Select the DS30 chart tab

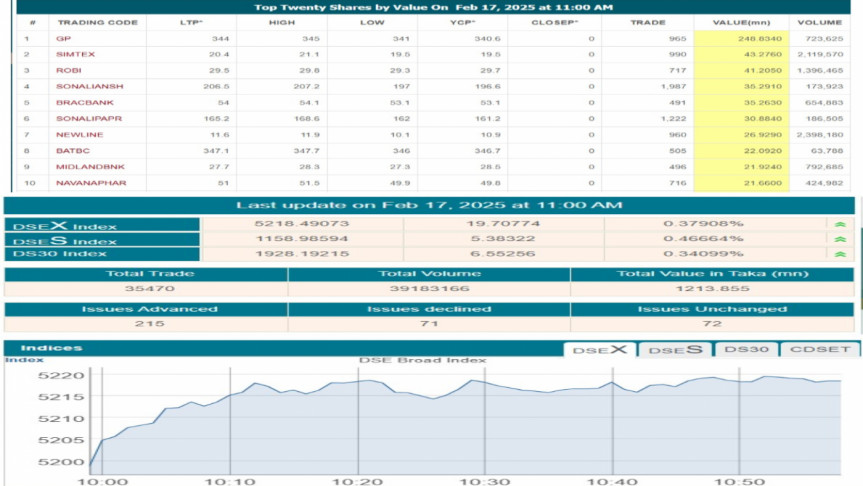click(744, 349)
